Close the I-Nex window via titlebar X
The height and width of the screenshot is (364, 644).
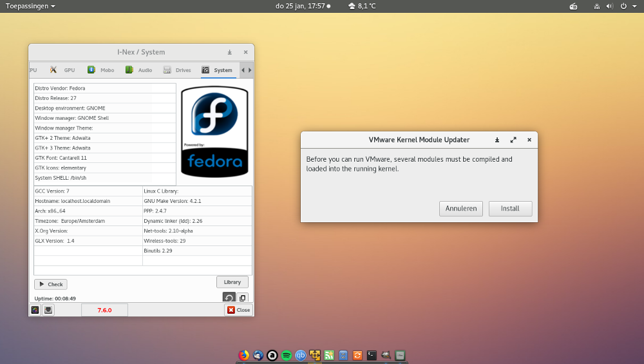[x=245, y=52]
